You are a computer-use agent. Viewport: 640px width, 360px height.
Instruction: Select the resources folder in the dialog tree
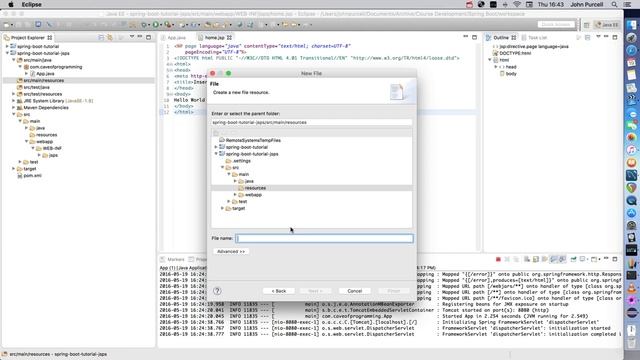pos(255,188)
